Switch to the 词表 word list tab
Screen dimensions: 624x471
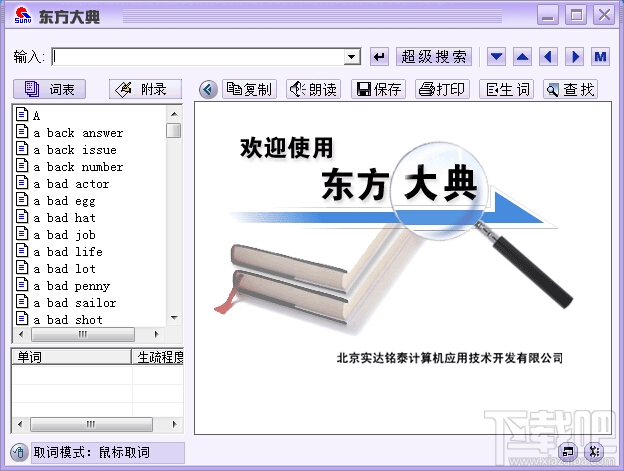49,89
